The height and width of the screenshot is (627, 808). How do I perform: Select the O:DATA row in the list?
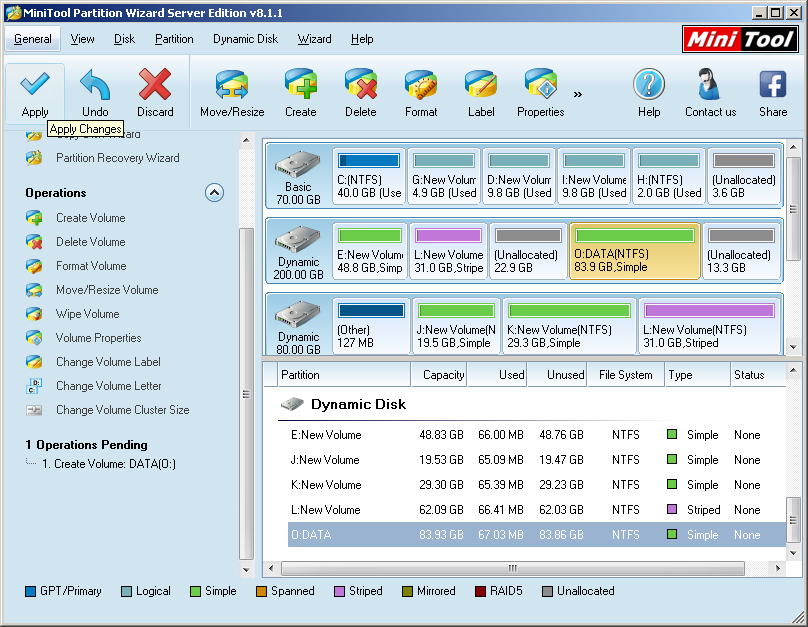[x=536, y=535]
